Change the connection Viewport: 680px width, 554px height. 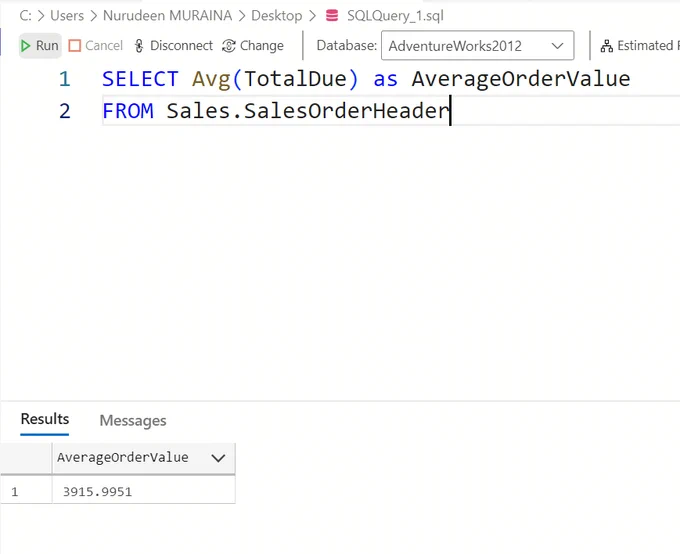click(253, 46)
